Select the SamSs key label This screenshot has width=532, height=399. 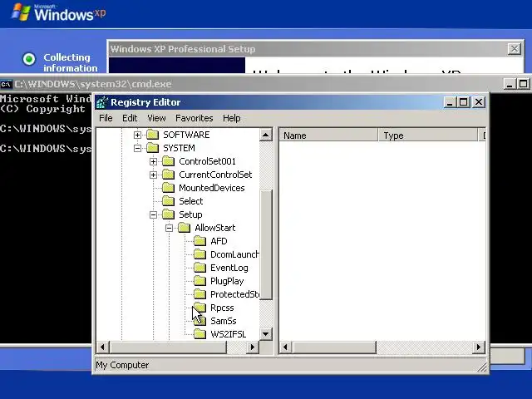coord(224,321)
